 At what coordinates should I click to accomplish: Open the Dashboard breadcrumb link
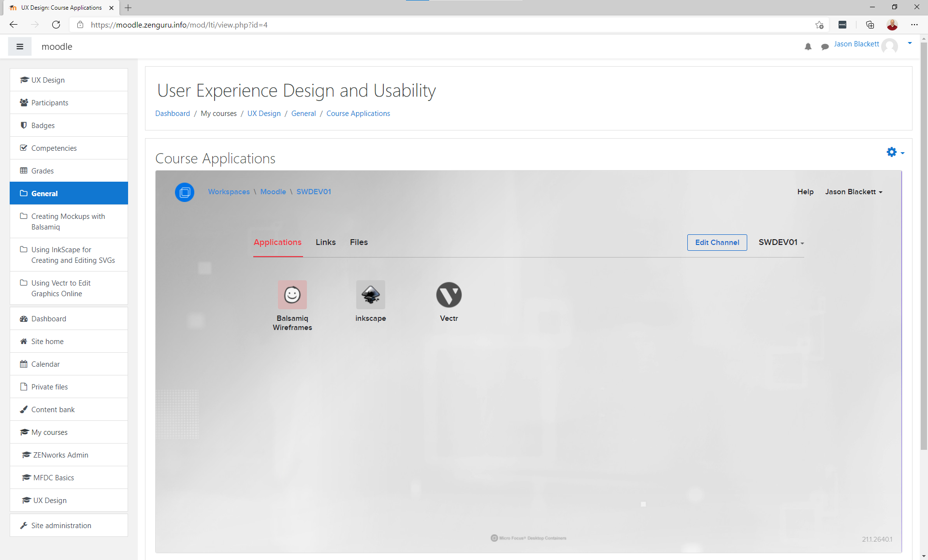(x=173, y=114)
